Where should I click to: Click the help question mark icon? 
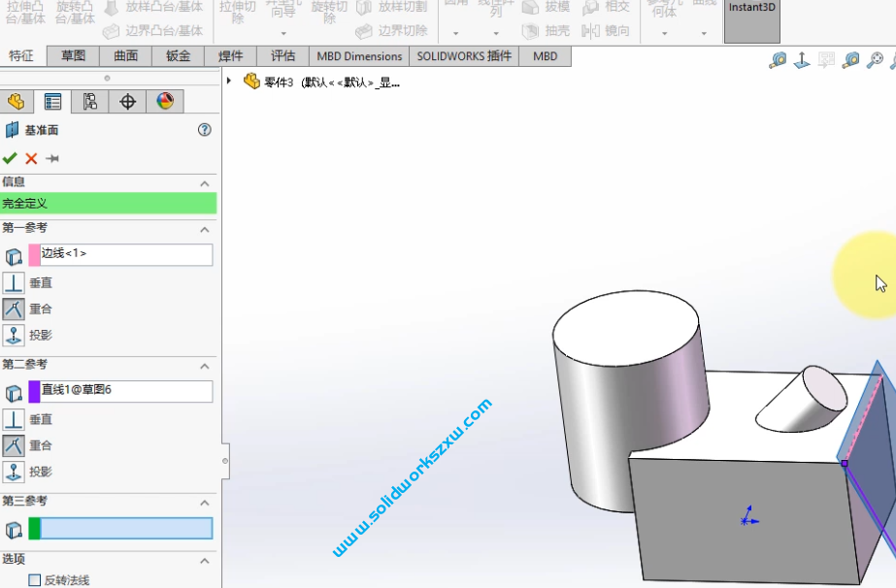click(204, 130)
